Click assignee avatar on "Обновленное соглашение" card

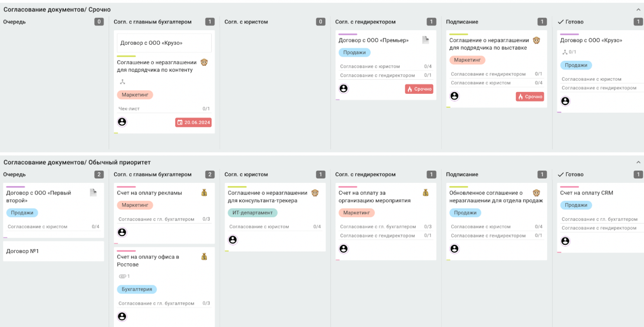point(454,248)
